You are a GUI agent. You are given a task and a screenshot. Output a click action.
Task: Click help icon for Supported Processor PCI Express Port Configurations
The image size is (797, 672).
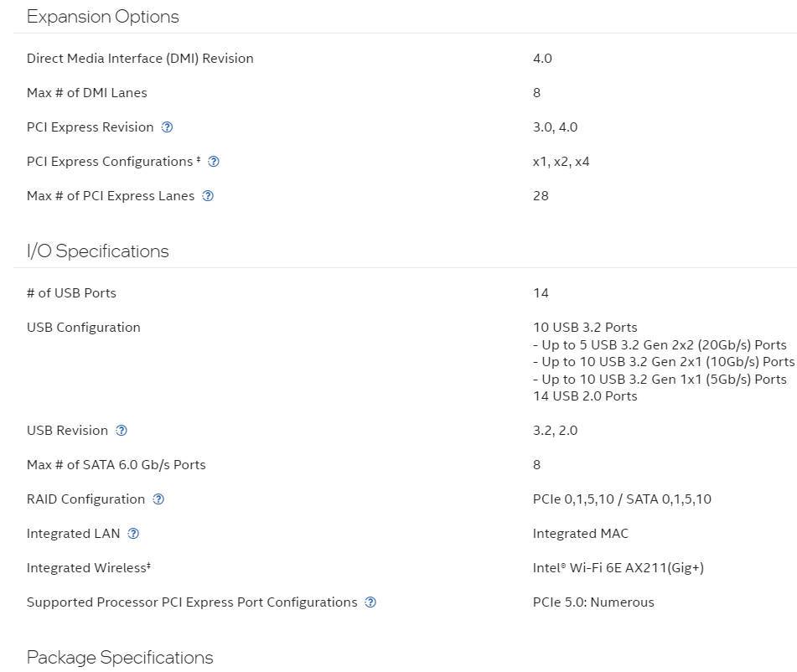coord(370,602)
